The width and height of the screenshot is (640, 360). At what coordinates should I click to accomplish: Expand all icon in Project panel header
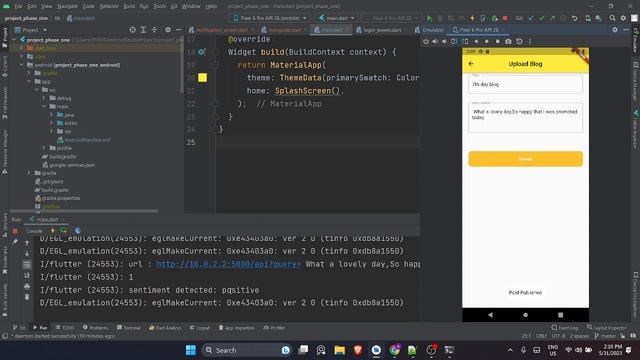point(143,30)
